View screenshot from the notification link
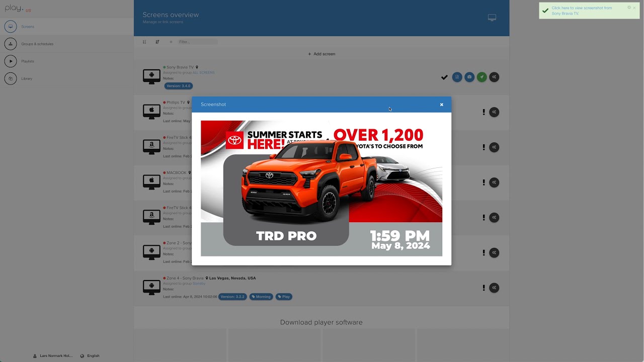The height and width of the screenshot is (362, 644). (x=582, y=11)
